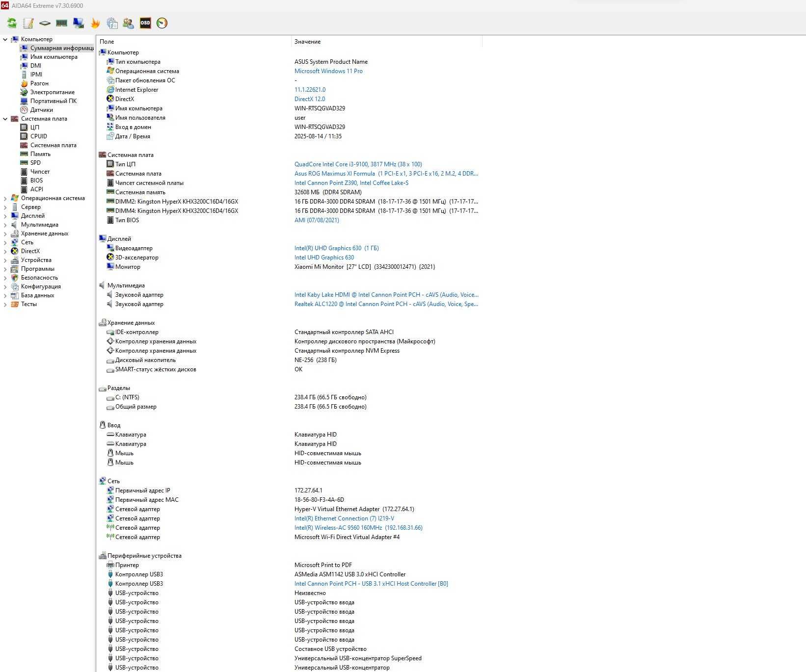Select Чипсет tree item
The image size is (806, 672).
40,172
